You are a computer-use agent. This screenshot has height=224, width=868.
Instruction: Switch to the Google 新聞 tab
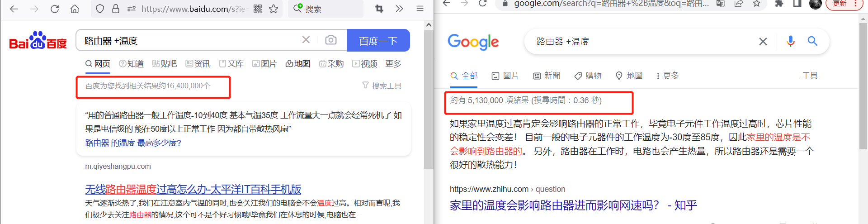tap(547, 76)
